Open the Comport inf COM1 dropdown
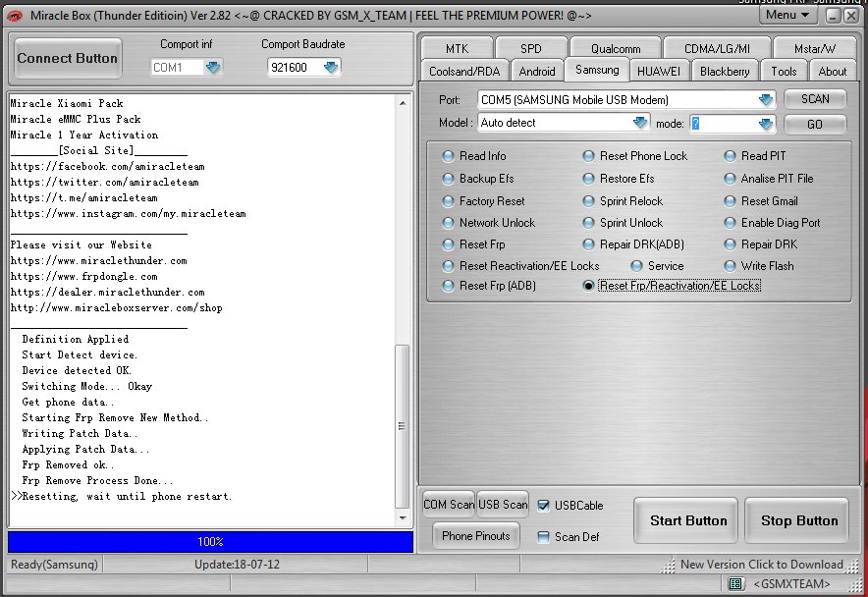The height and width of the screenshot is (597, 868). tap(213, 68)
